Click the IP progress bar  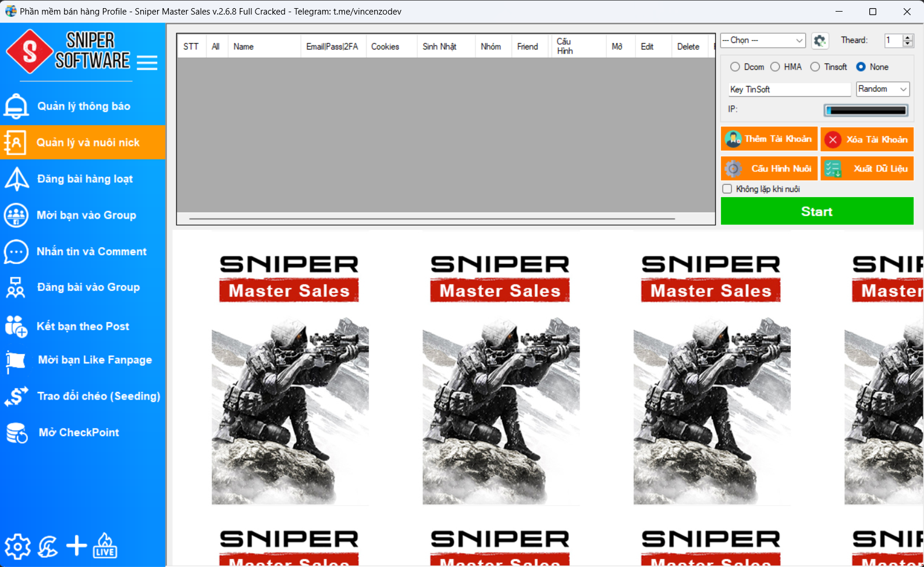click(866, 110)
